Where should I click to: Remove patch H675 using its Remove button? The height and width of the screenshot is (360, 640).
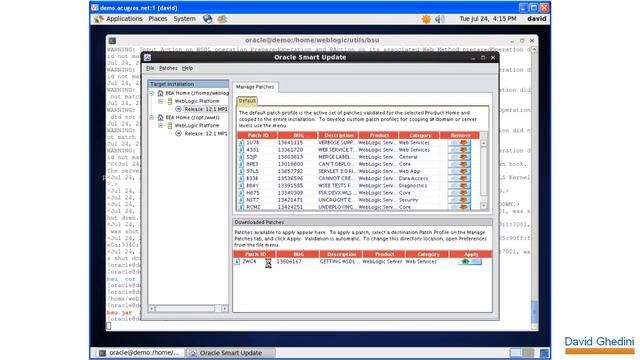[459, 193]
